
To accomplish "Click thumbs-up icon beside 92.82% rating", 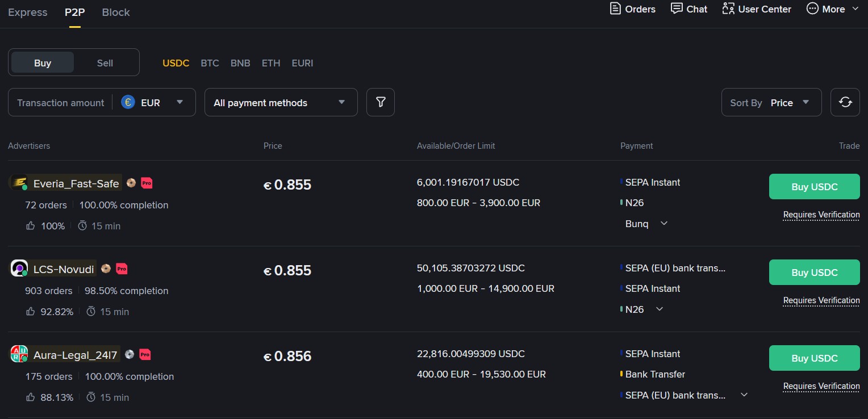I will (x=31, y=311).
